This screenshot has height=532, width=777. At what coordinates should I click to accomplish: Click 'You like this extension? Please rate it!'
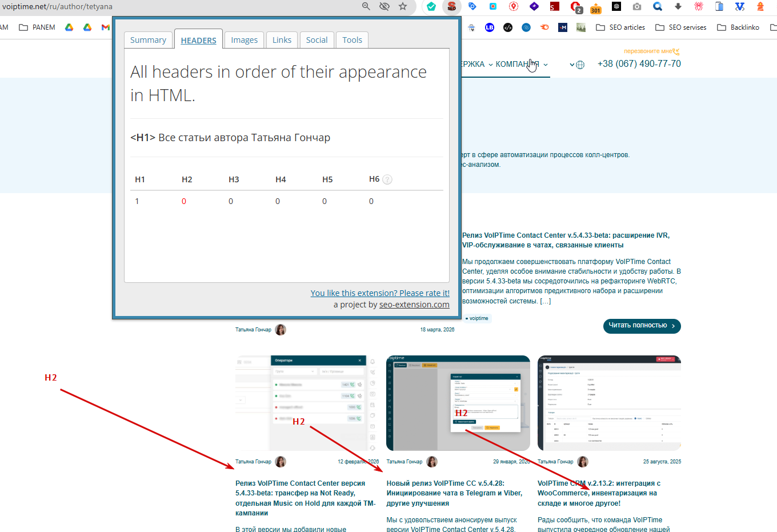(x=380, y=293)
